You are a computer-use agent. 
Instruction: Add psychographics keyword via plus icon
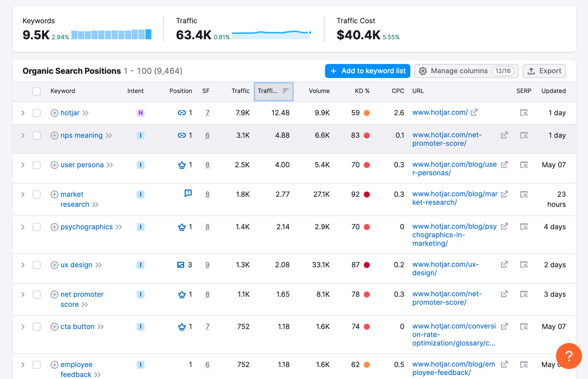pos(54,227)
